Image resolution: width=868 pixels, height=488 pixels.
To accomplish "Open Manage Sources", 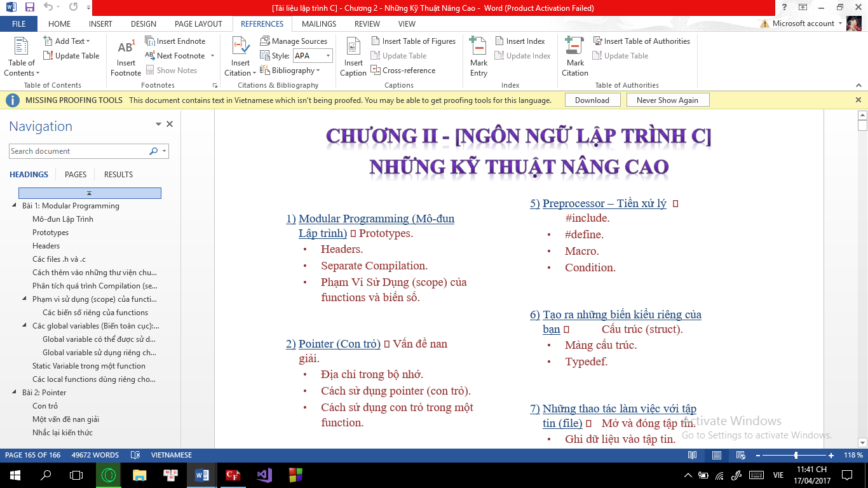I will (x=294, y=41).
